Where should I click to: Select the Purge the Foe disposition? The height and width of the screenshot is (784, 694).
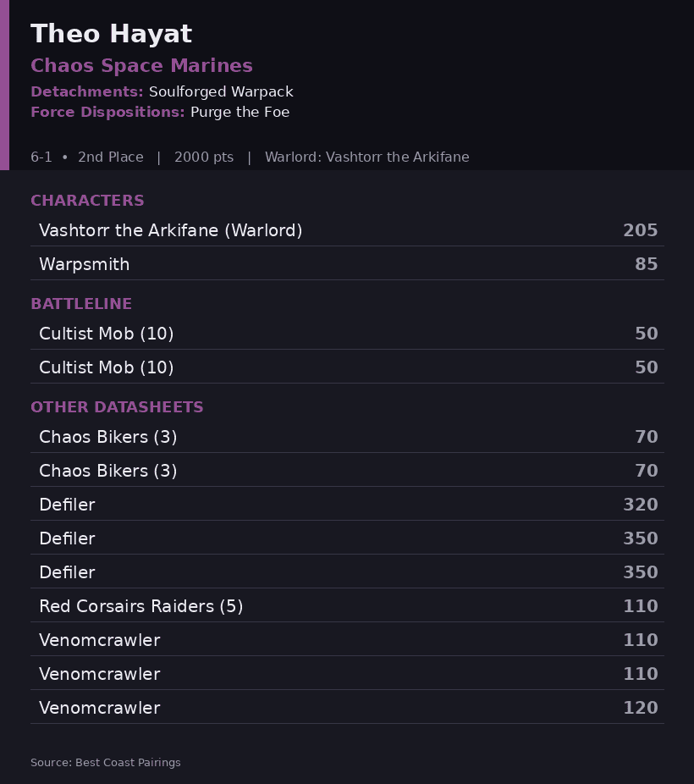point(240,112)
